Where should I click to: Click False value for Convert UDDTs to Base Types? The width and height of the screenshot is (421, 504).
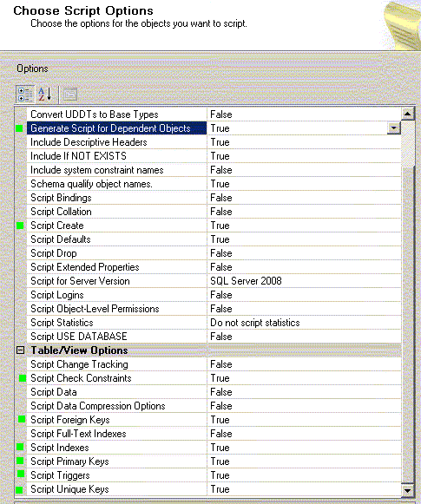[x=221, y=115]
